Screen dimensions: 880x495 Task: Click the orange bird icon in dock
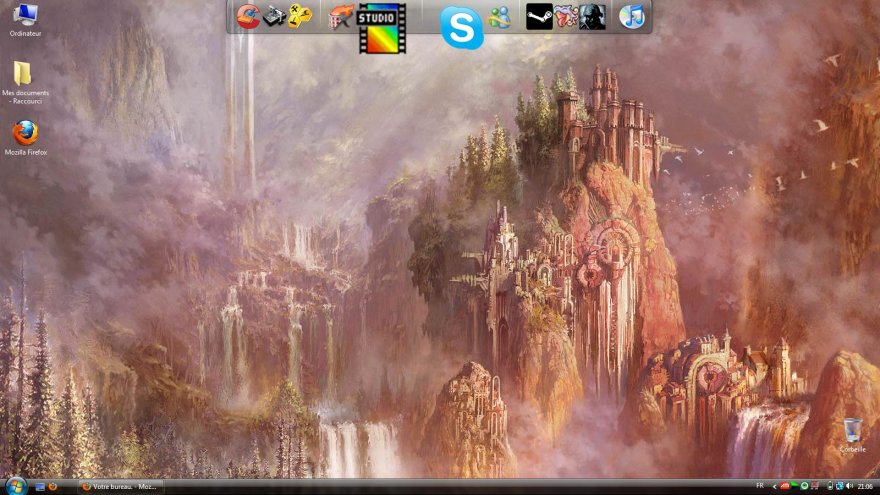342,16
